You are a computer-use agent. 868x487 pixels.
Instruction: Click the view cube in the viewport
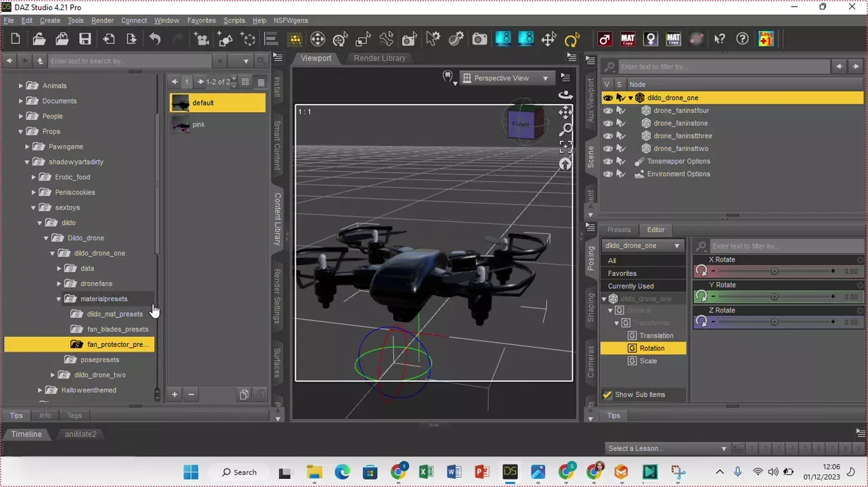pyautogui.click(x=521, y=124)
